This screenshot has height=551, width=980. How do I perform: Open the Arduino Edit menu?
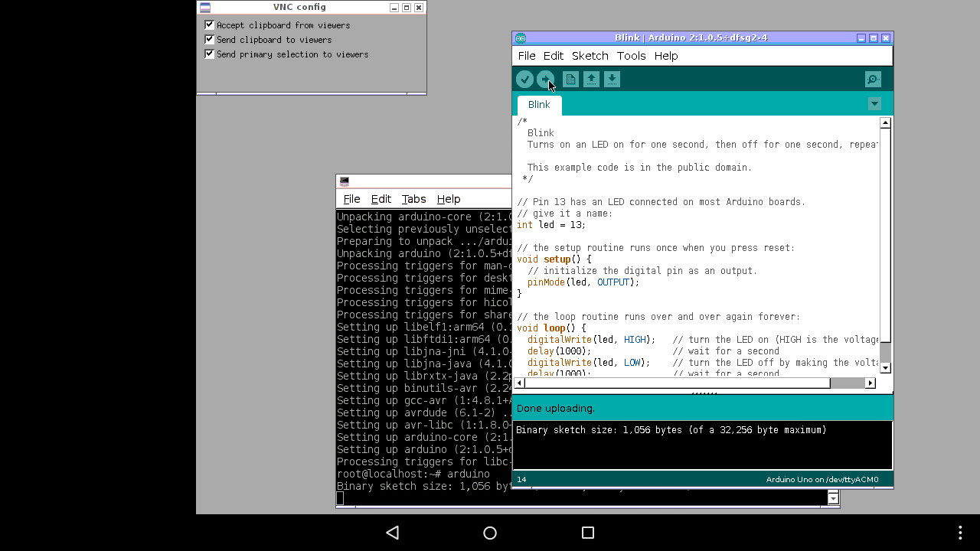tap(554, 56)
